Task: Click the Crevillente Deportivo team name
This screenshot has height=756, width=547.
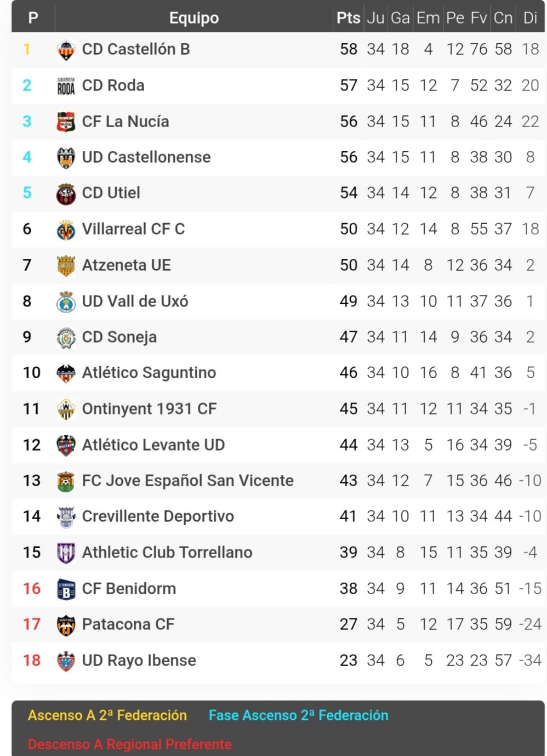Action: click(158, 516)
